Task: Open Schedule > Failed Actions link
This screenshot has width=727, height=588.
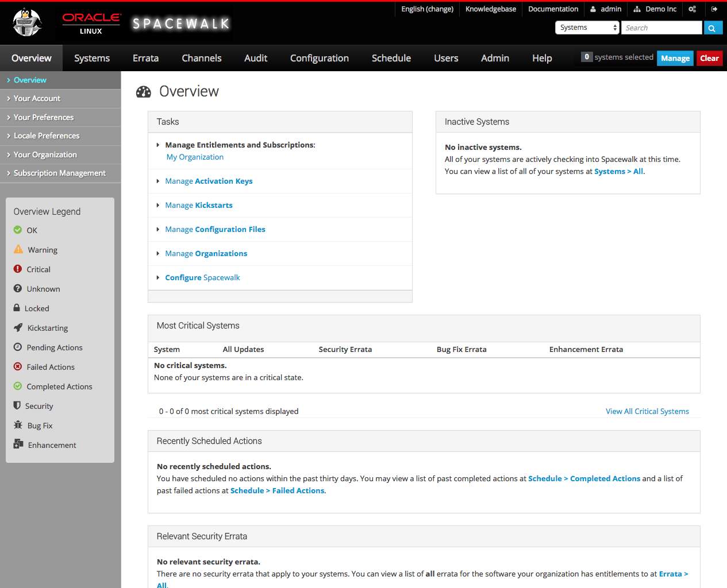Action: [x=278, y=491]
